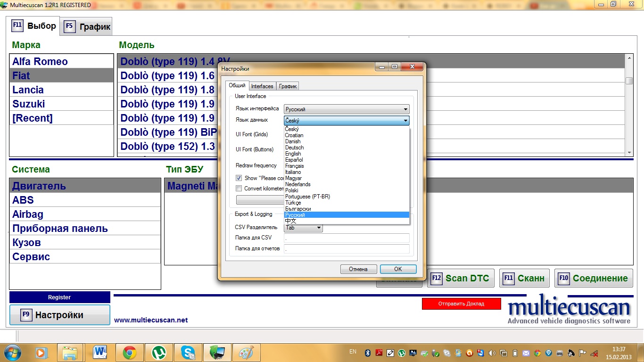Click the Папка для CSV input field
Image resolution: width=644 pixels, height=362 pixels.
pyautogui.click(x=347, y=238)
